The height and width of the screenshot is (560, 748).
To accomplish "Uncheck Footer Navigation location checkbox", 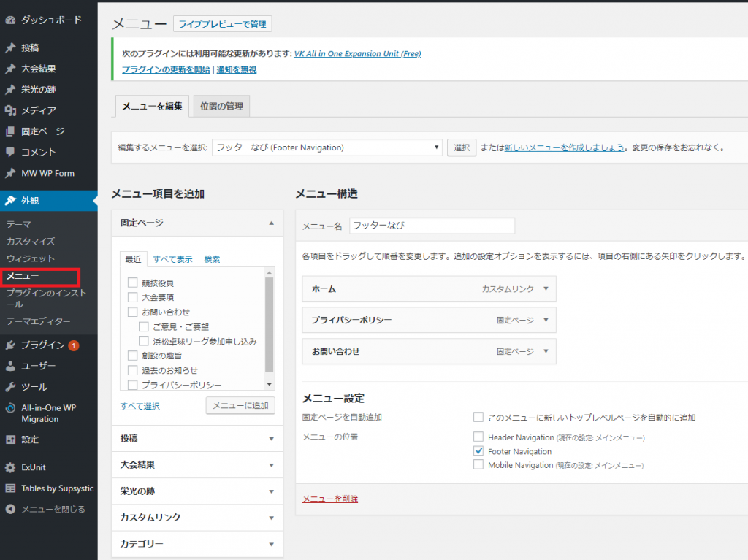I will pyautogui.click(x=478, y=451).
